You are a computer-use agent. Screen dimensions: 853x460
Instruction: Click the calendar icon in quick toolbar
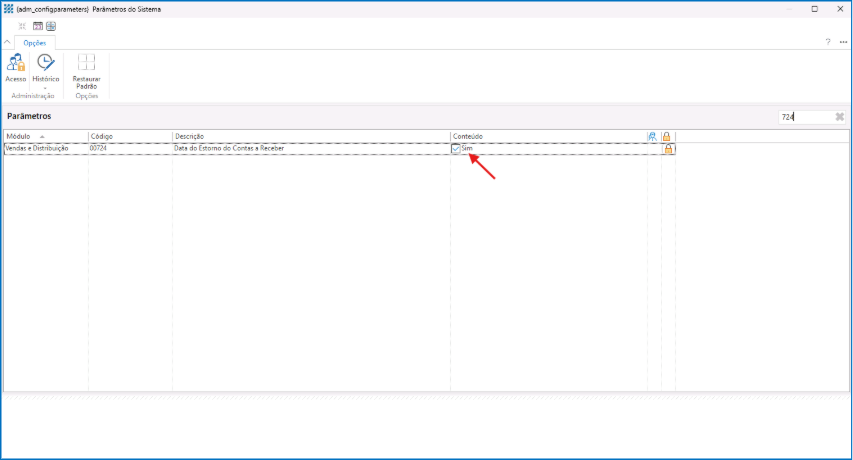click(x=37, y=26)
